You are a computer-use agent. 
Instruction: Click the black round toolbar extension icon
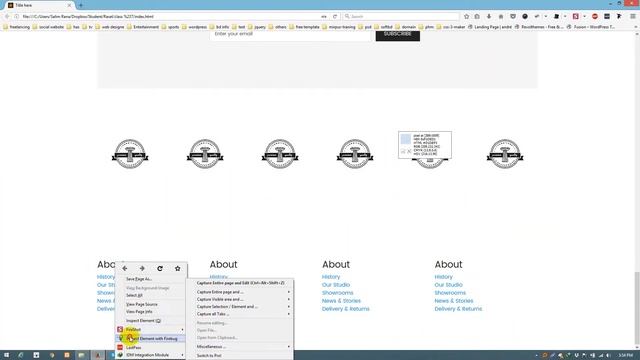pos(525,16)
